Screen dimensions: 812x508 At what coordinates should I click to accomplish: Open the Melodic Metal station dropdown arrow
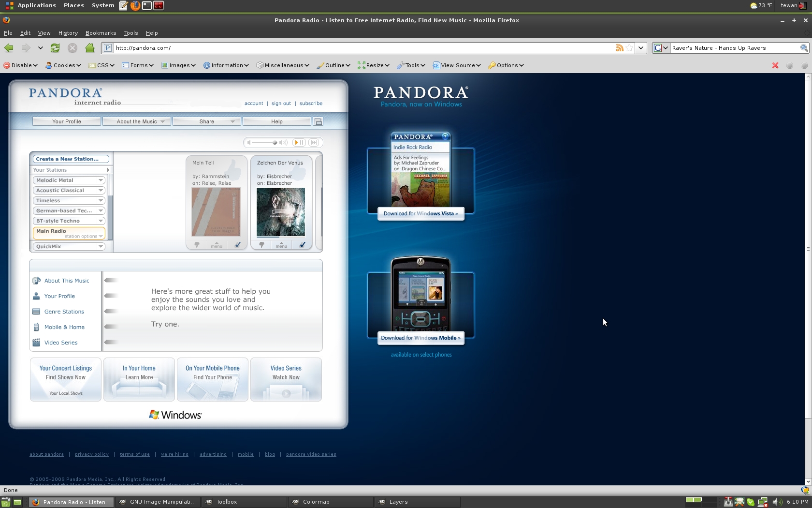(101, 180)
